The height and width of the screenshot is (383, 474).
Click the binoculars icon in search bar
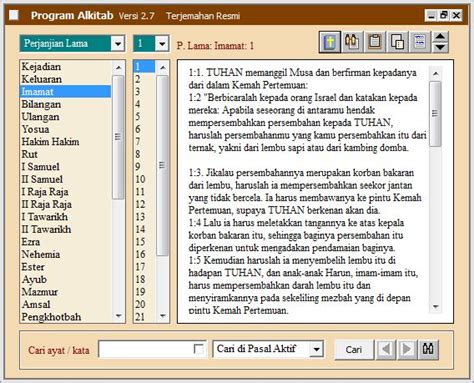point(428,349)
